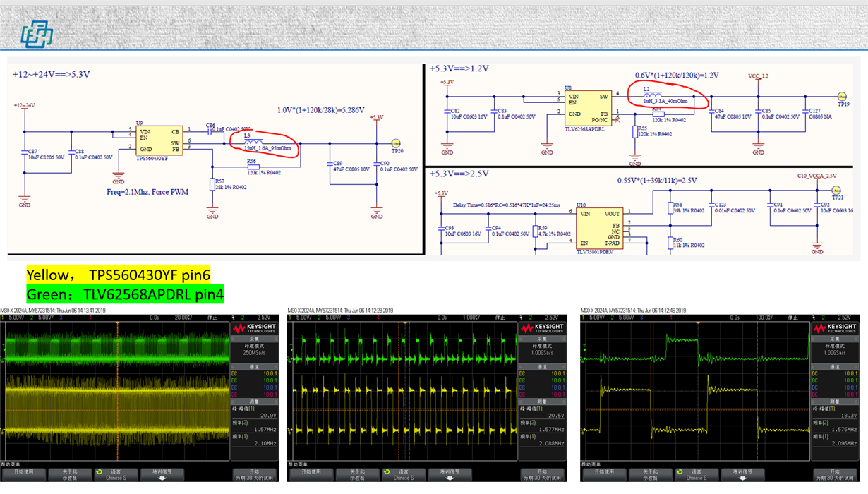Click the 2.088MHz frequency reading
868x494 pixels.
click(x=553, y=443)
